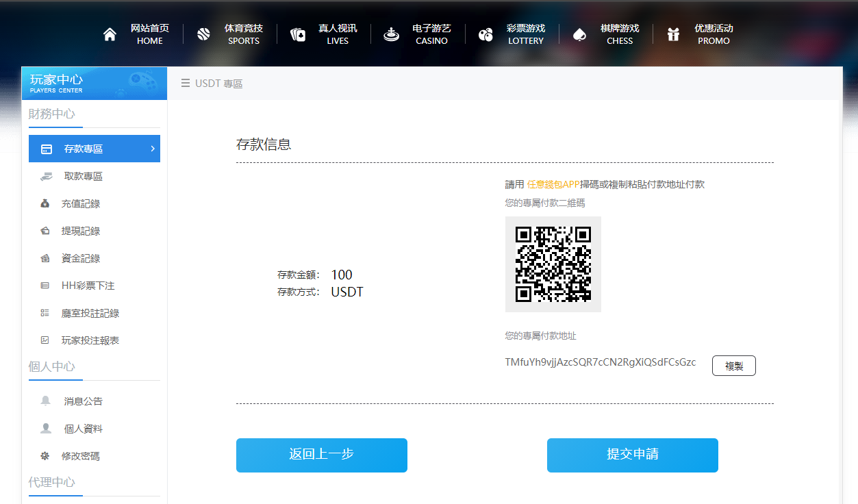Click the payment QR code image
The height and width of the screenshot is (504, 858).
[553, 264]
